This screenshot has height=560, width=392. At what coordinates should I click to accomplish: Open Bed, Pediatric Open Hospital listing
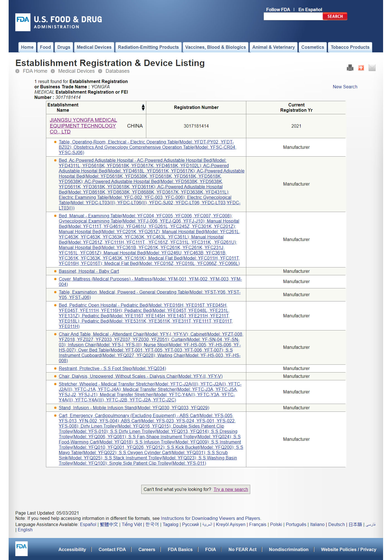[146, 316]
